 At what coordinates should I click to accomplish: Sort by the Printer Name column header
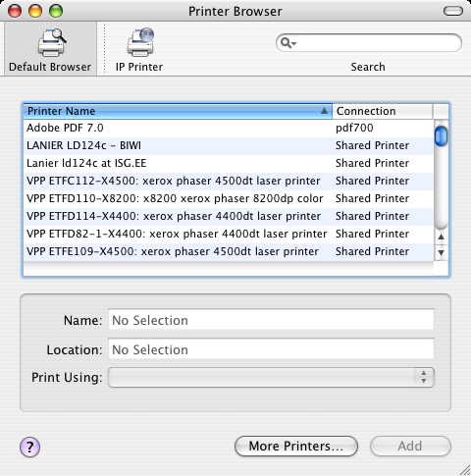(x=178, y=111)
